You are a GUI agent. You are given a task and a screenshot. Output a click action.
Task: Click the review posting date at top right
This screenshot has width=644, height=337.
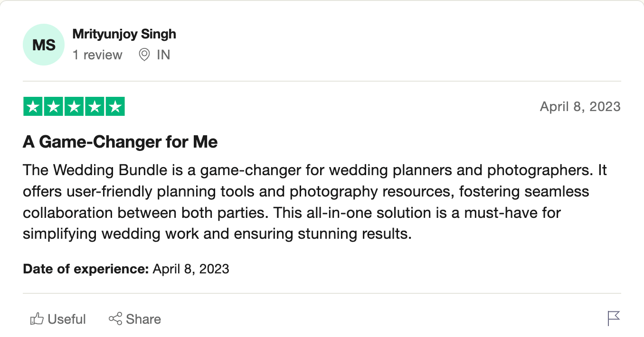[x=580, y=106]
